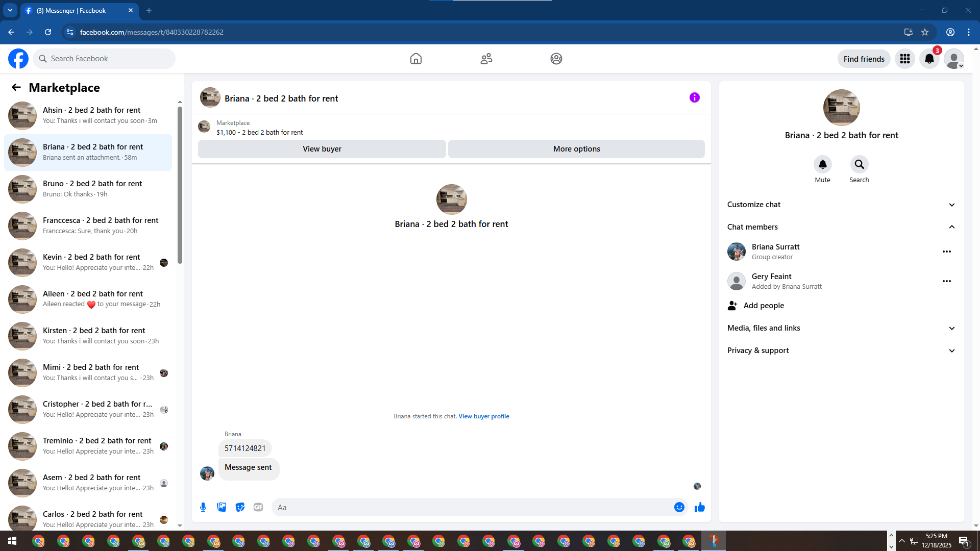980x551 pixels.
Task: Open the Chrome profile icon
Action: (x=950, y=32)
